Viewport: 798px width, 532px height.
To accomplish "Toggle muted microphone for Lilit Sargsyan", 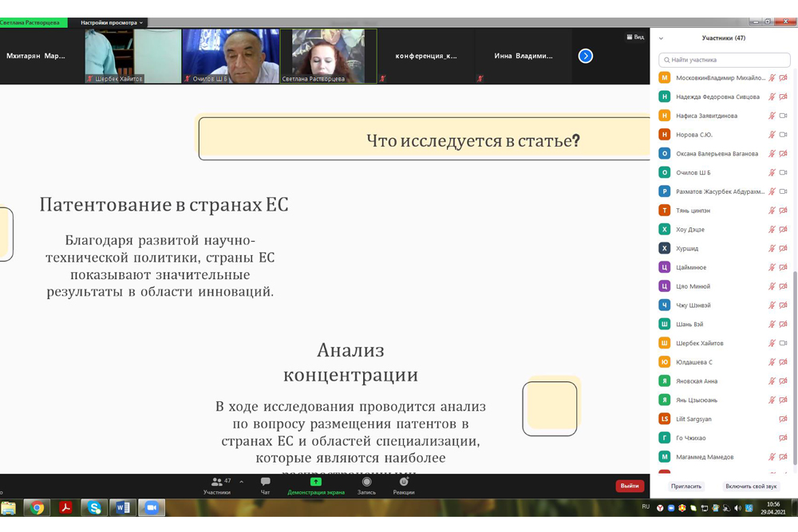I will point(783,419).
